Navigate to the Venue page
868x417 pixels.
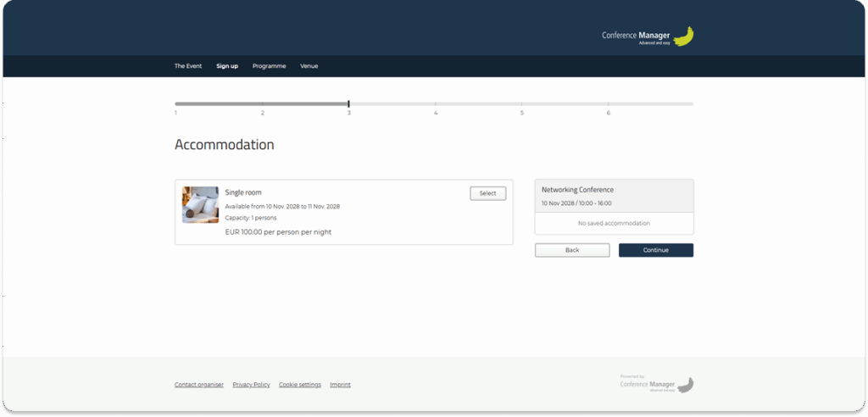point(309,66)
